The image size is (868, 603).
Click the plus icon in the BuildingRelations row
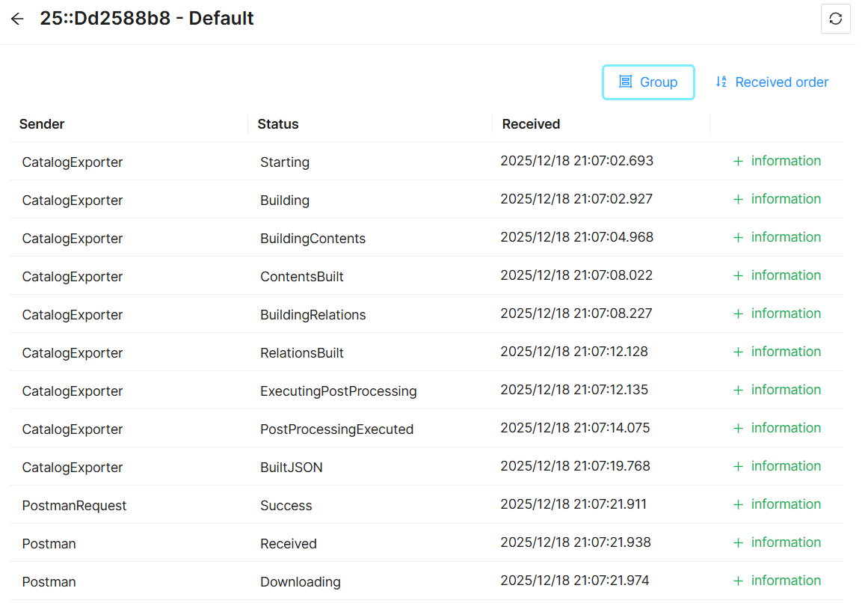[x=738, y=314]
